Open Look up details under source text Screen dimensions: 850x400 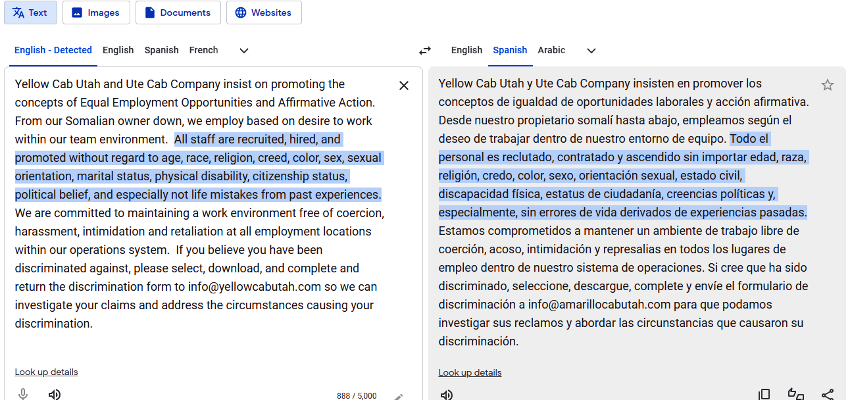[46, 372]
